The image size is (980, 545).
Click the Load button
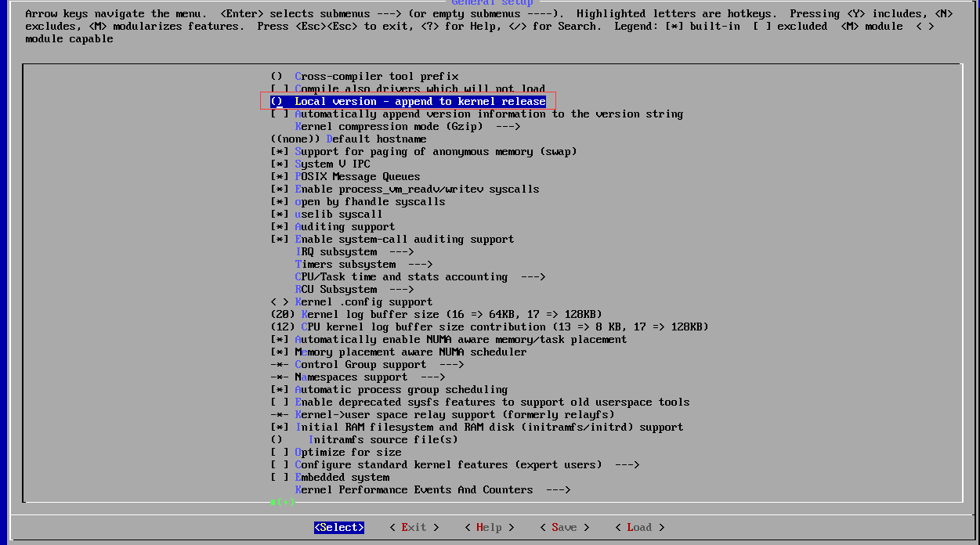(x=639, y=528)
